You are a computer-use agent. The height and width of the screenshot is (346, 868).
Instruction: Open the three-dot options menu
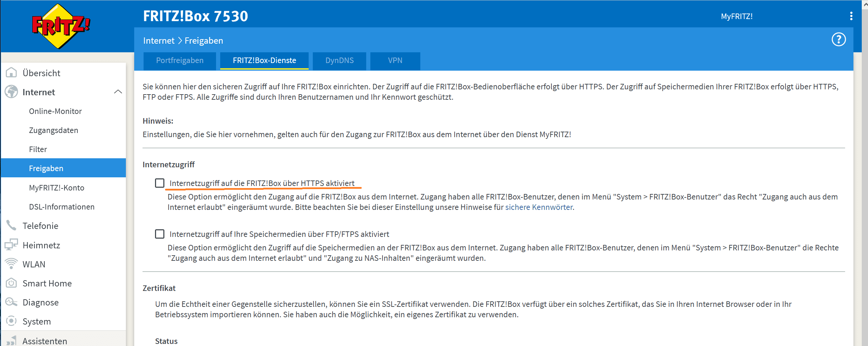[851, 16]
